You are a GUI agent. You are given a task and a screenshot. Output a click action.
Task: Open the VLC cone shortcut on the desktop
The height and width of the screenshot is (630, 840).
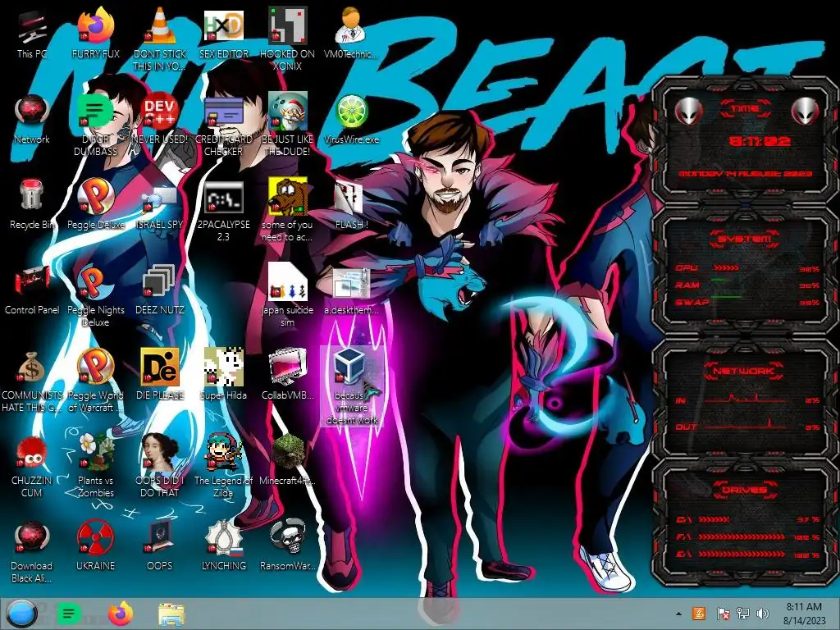tap(160, 25)
